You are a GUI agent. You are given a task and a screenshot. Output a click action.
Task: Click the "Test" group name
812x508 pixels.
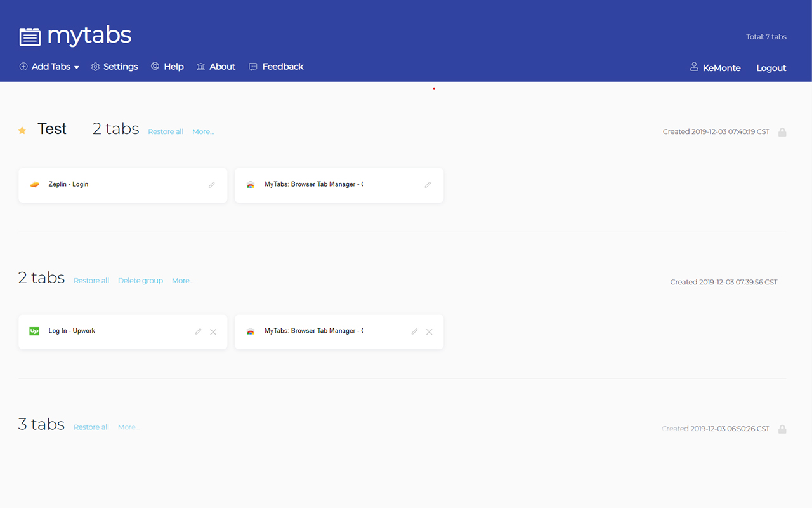(x=52, y=129)
